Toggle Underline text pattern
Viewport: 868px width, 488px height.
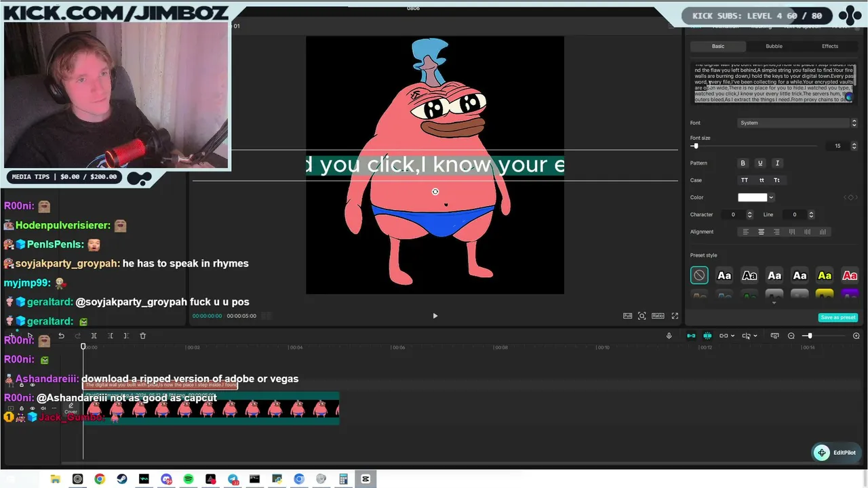click(x=759, y=163)
